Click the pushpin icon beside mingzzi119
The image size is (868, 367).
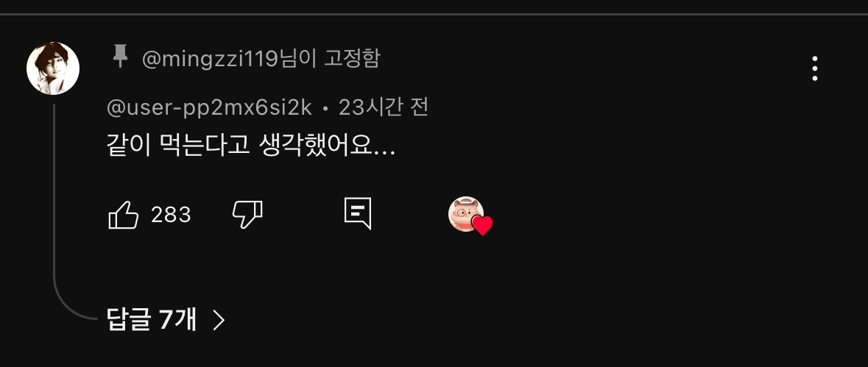pyautogui.click(x=120, y=57)
